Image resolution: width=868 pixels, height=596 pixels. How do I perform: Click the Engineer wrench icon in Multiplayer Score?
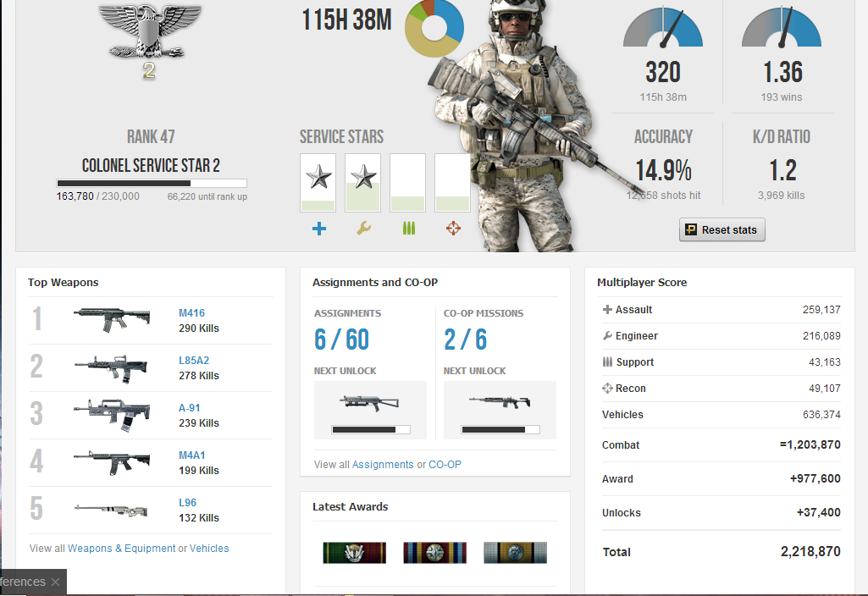[x=607, y=335]
